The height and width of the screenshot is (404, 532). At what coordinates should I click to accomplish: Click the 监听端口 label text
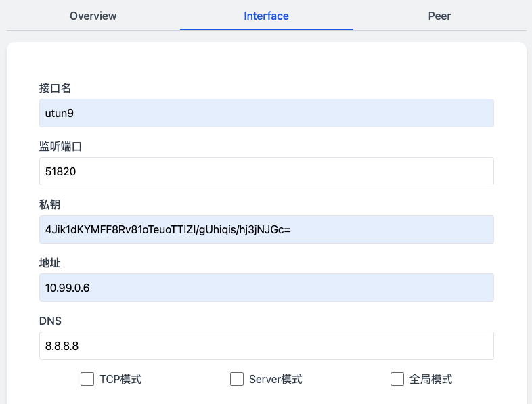(61, 146)
